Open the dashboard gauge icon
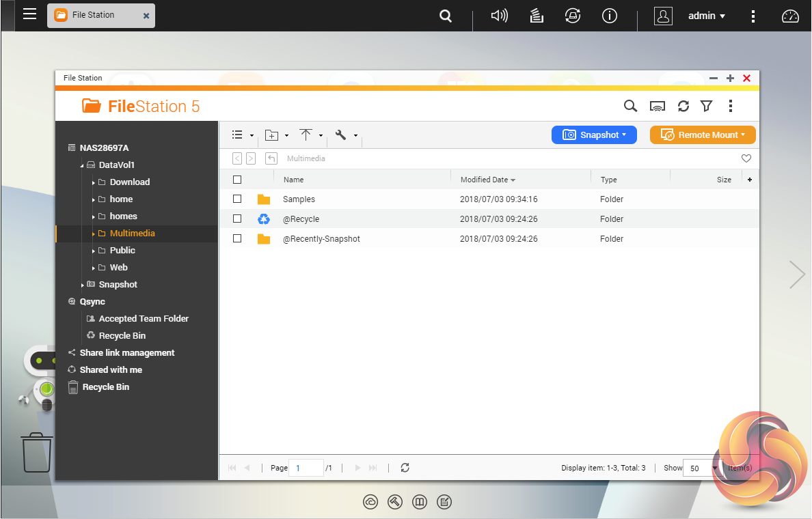Screen dimensions: 812x519 pyautogui.click(x=790, y=16)
